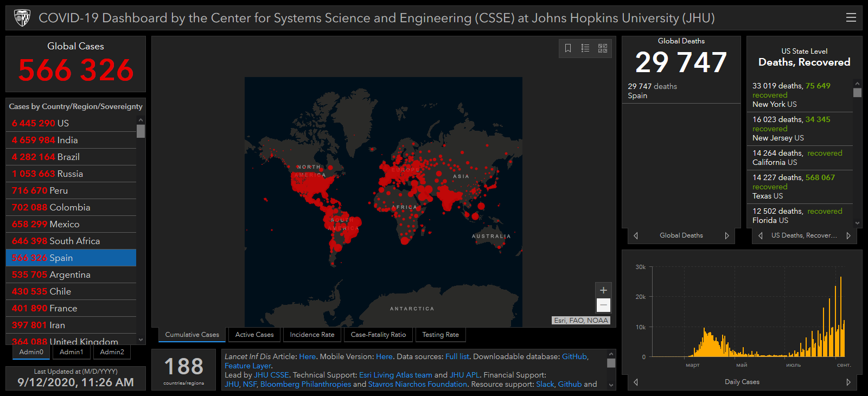Select the New Jersey US state entry
Viewport: 868px width, 396px height.
(x=800, y=129)
